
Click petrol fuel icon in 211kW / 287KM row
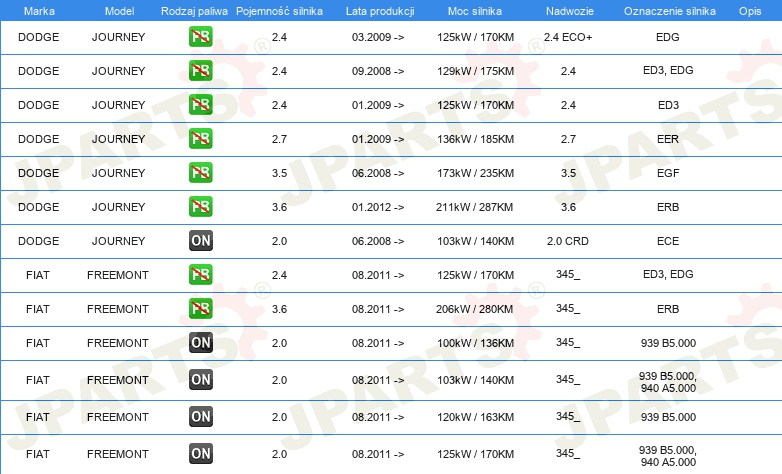(x=200, y=207)
